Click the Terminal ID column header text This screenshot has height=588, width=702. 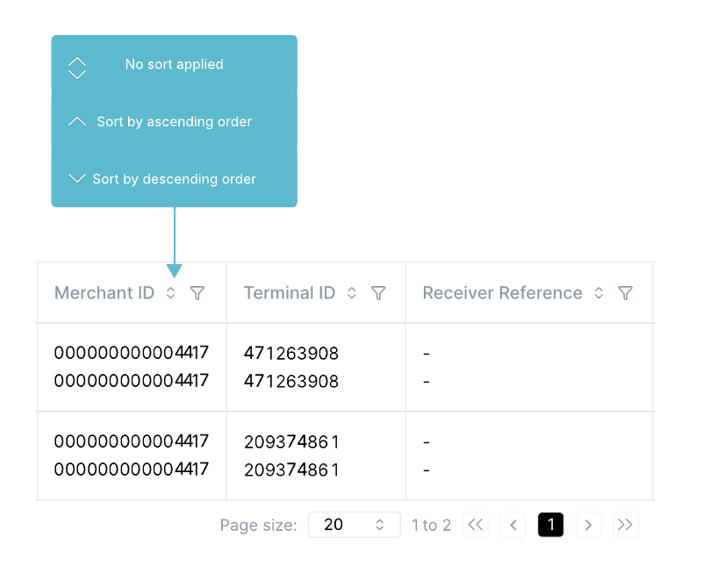pos(290,293)
